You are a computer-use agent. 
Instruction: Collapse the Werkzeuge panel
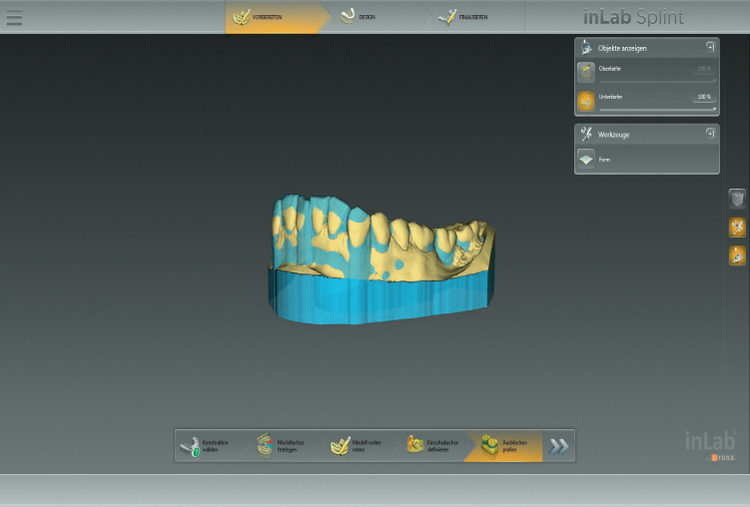tap(709, 132)
